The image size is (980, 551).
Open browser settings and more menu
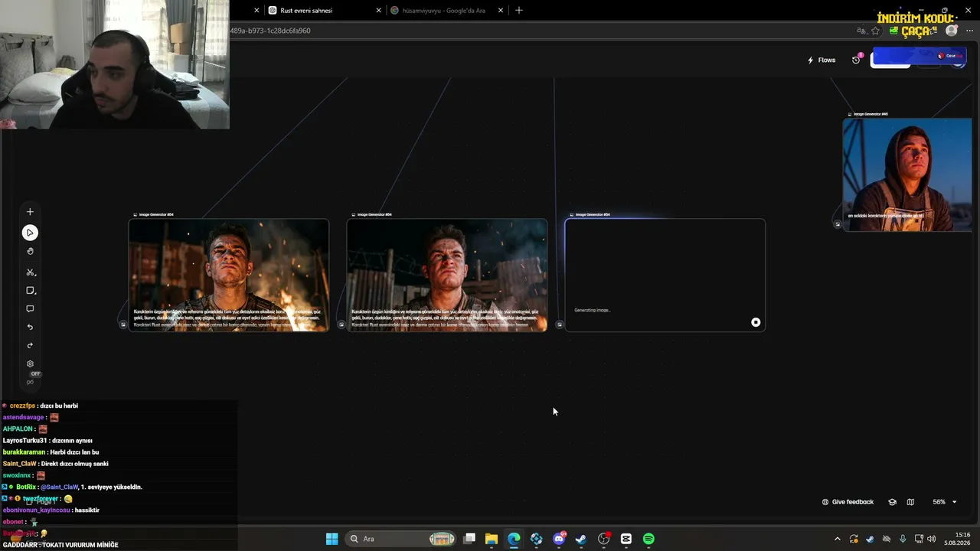coord(969,31)
